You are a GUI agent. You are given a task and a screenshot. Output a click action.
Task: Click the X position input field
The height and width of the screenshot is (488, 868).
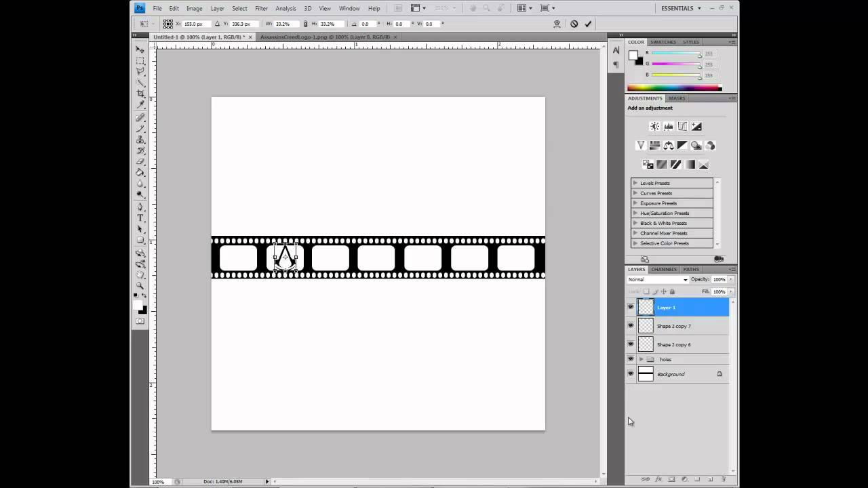tap(197, 24)
